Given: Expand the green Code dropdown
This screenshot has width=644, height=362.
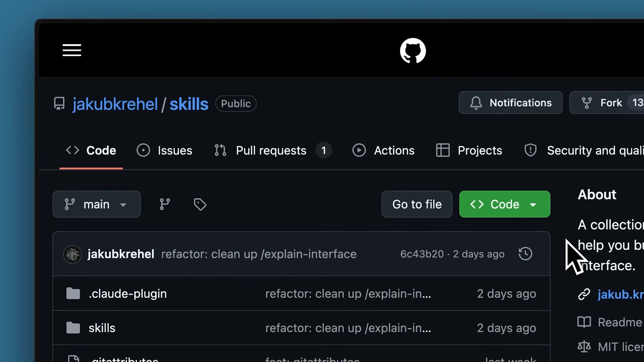Looking at the screenshot, I should tap(505, 204).
